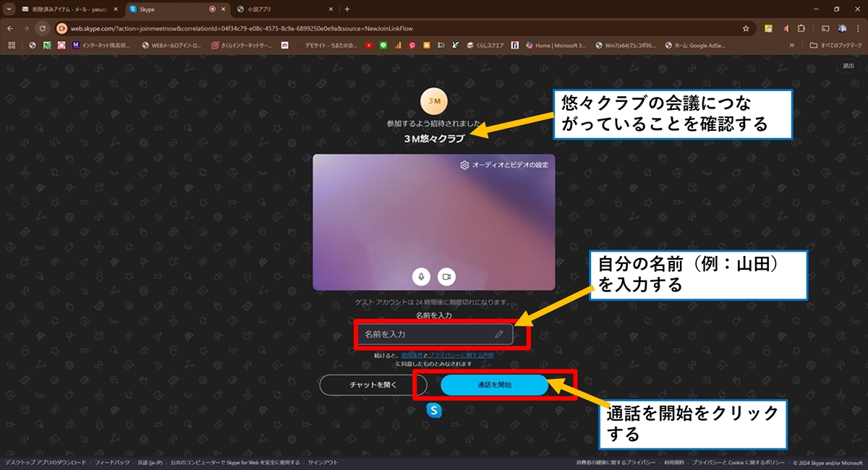
Task: Open the tab search dropdown arrow
Action: coord(9,9)
